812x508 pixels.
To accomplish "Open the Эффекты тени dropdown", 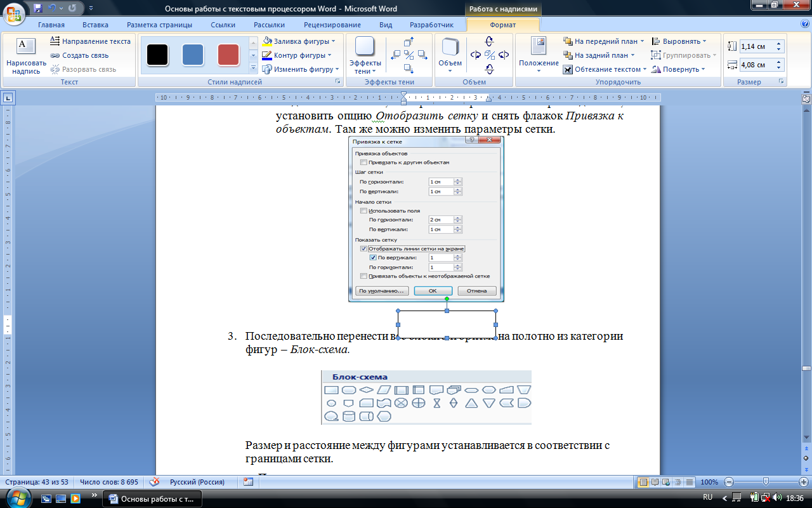I will click(365, 56).
